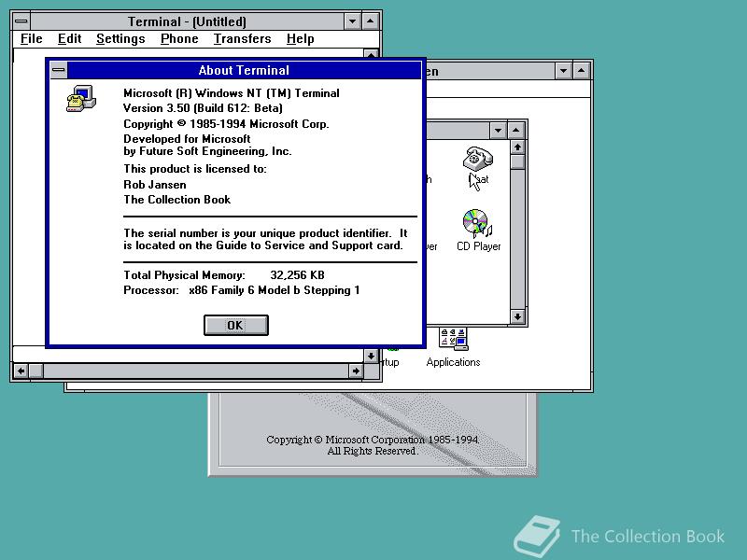Open the Applications program group icon
Screen dimensions: 747x560
point(453,339)
